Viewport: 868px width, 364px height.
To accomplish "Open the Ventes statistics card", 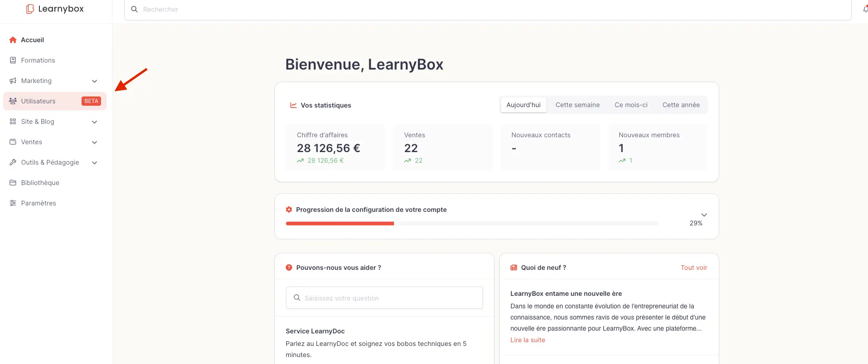I will coord(443,147).
